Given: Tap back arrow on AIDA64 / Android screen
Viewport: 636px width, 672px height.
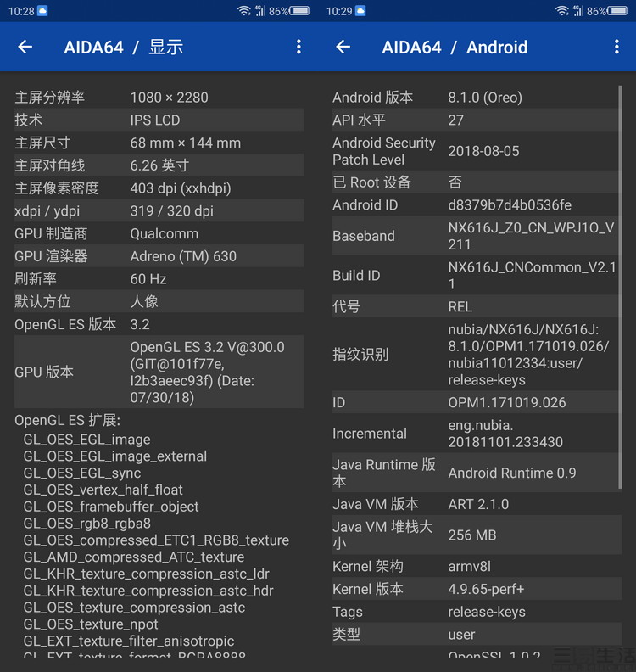Looking at the screenshot, I should (343, 48).
